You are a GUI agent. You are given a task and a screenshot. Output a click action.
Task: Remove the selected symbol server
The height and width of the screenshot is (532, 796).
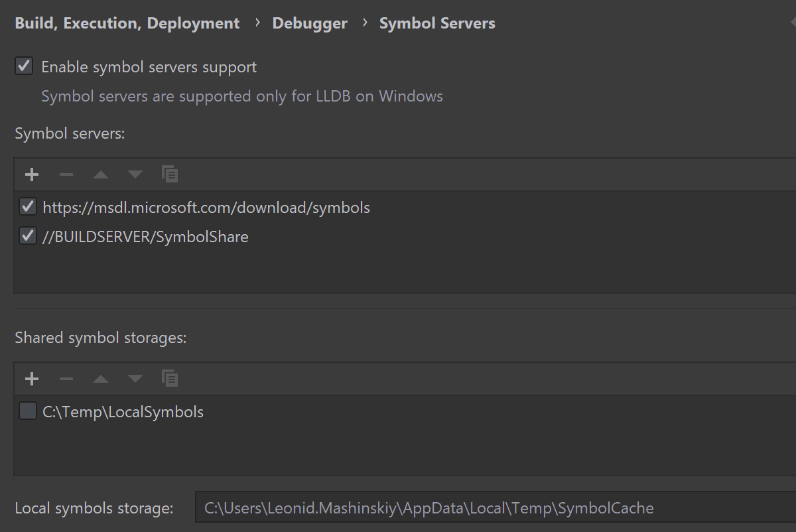(66, 174)
